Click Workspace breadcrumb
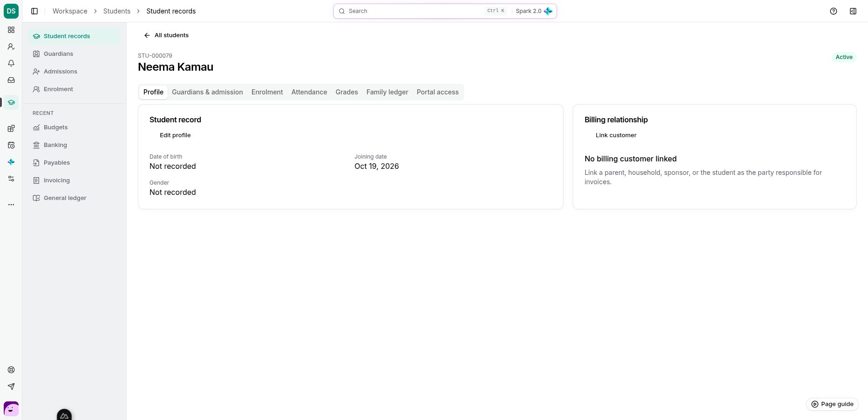868x420 pixels. pos(70,11)
